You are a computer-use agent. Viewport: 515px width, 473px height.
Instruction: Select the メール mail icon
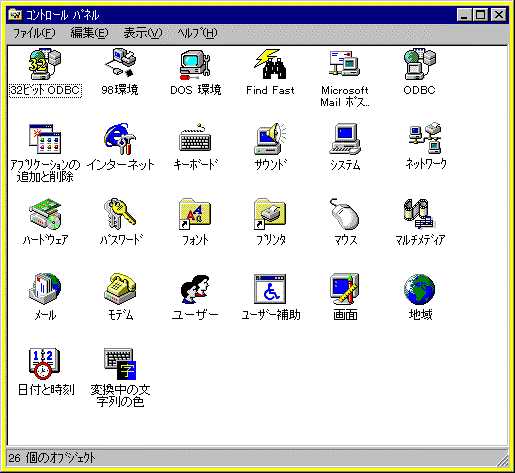coord(45,289)
